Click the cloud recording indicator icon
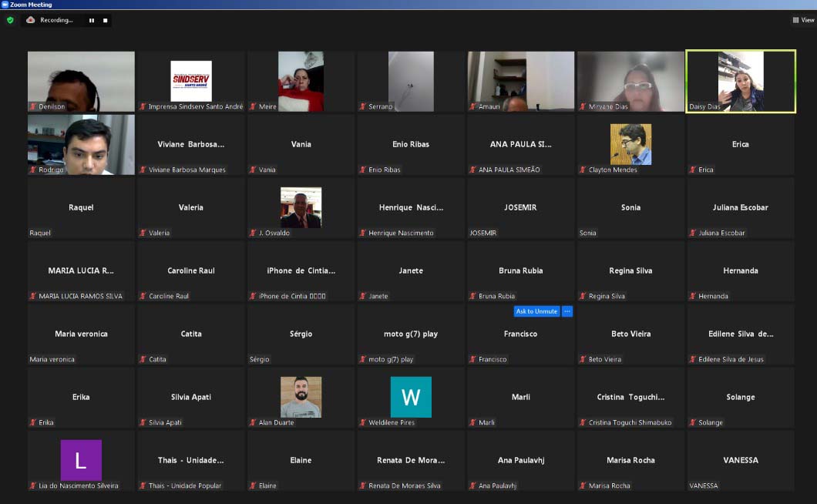The width and height of the screenshot is (817, 504). (x=31, y=20)
